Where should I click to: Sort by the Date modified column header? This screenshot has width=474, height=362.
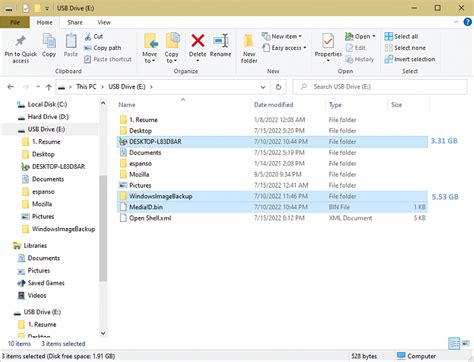[273, 105]
